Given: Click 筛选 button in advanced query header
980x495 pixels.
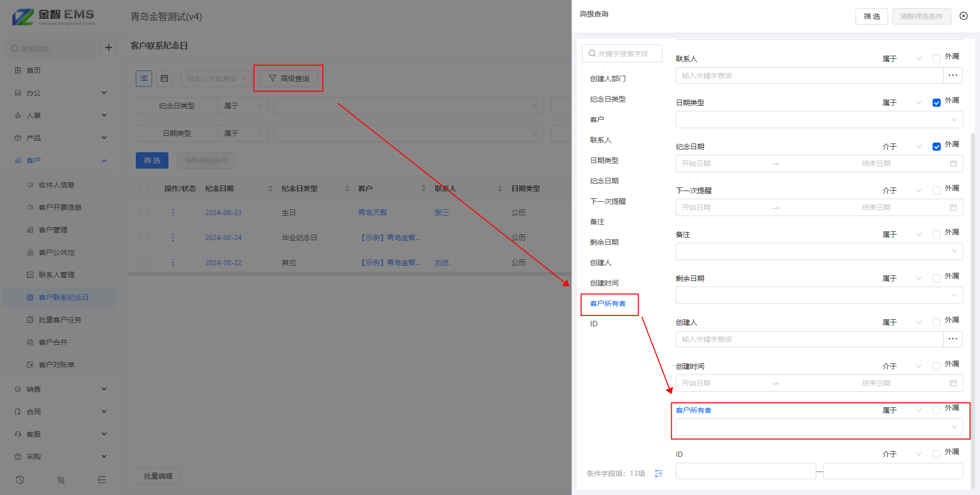Looking at the screenshot, I should [x=872, y=16].
